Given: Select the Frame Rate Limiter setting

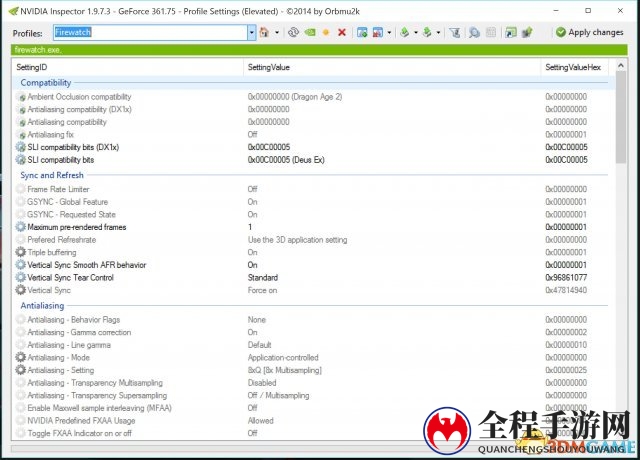Looking at the screenshot, I should pos(58,189).
